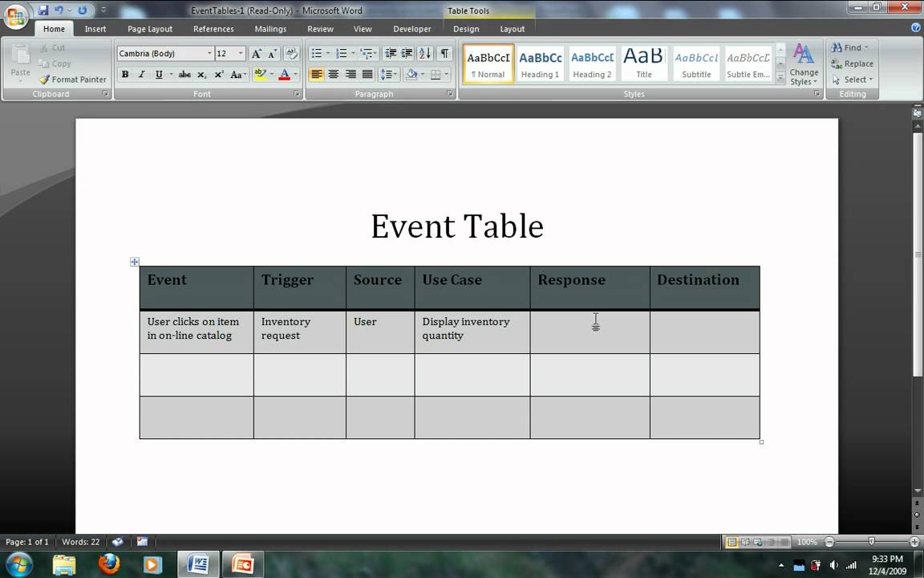Apply the Title style
The width and height of the screenshot is (924, 578).
coord(644,63)
